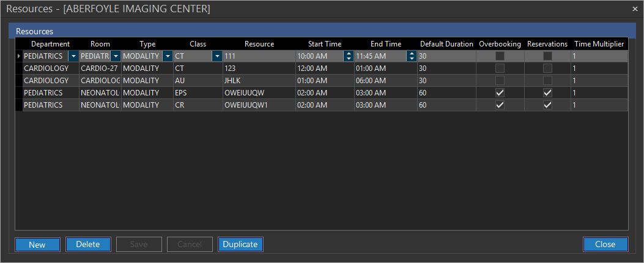Duplicate the selected resource row
Viewport: 644px width, 263px height.
point(240,245)
